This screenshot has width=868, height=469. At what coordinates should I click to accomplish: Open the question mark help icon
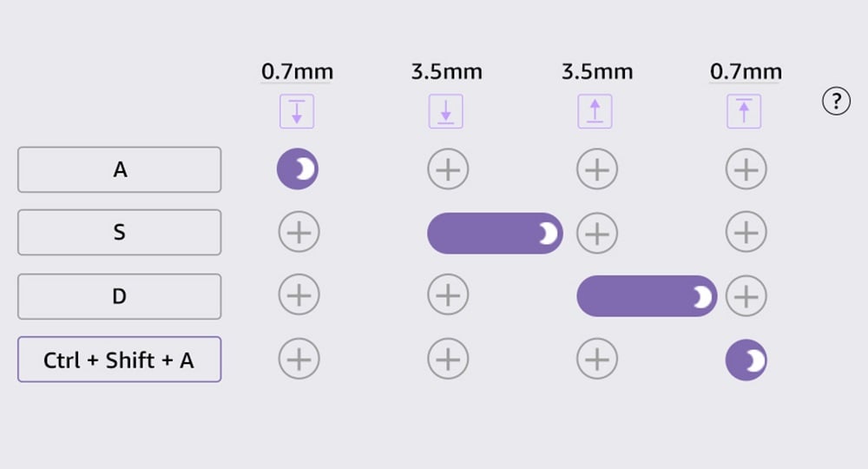pos(836,102)
